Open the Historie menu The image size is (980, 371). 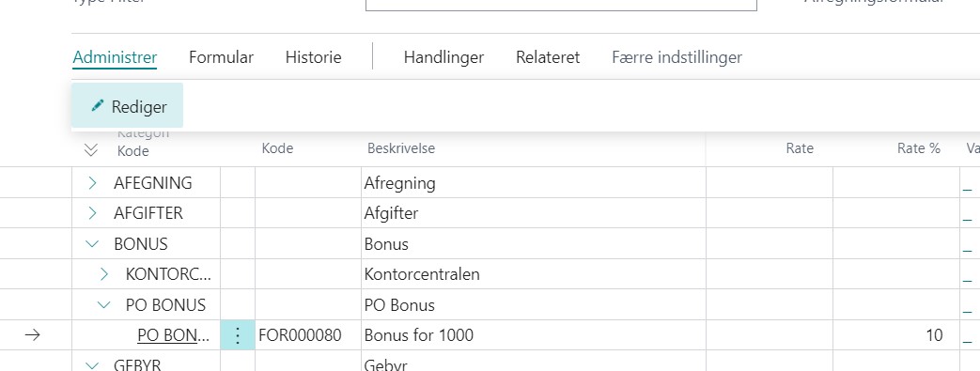[x=313, y=57]
